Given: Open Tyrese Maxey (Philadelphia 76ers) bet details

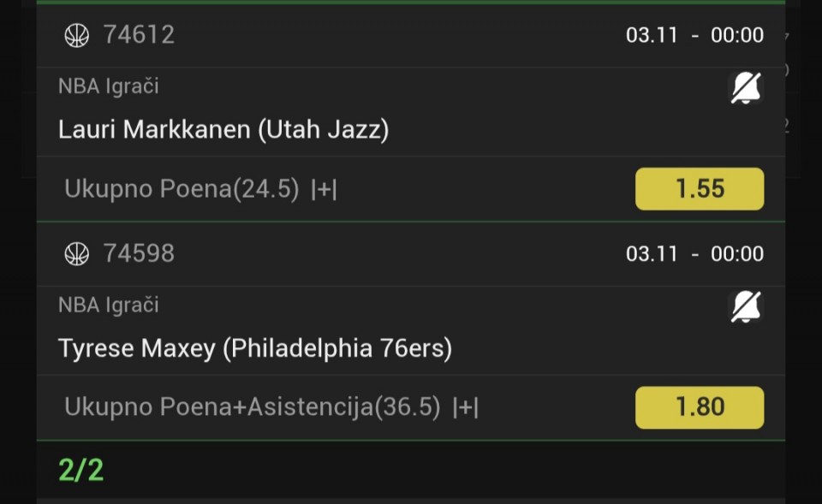Looking at the screenshot, I should coord(255,349).
